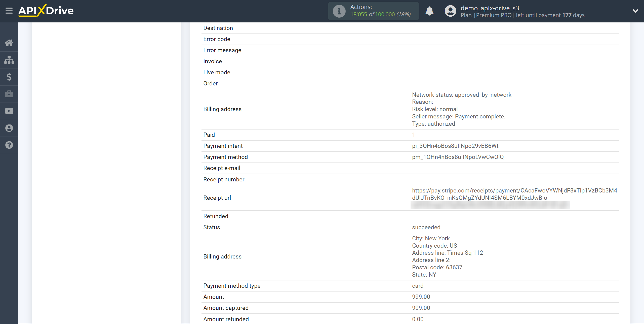Click the Stripe receipt URL
Viewport: 644px width, 324px height.
tap(514, 194)
